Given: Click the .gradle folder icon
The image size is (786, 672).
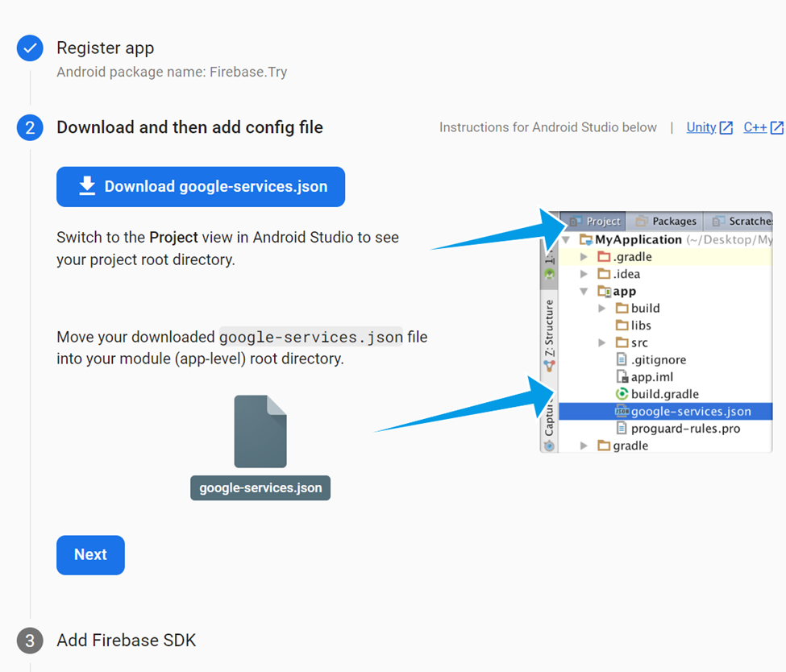Looking at the screenshot, I should [604, 256].
